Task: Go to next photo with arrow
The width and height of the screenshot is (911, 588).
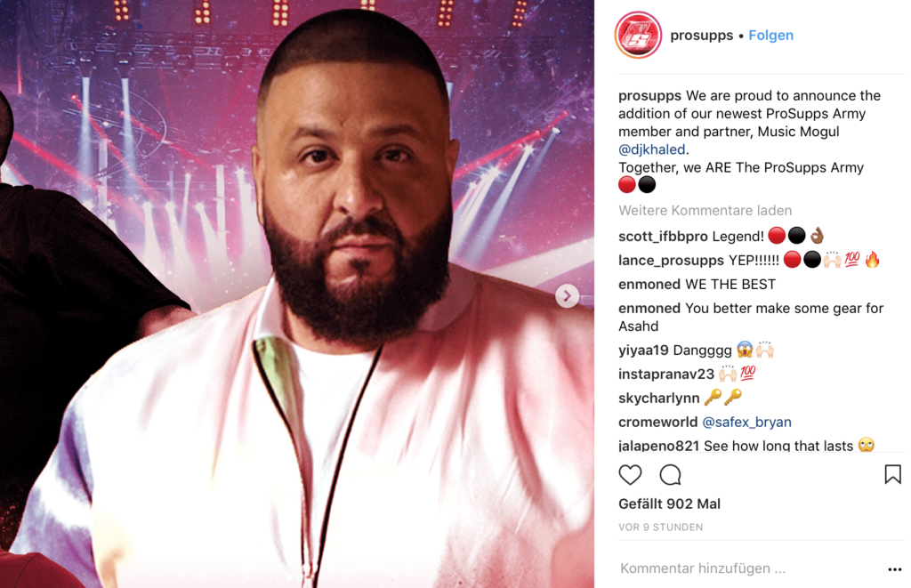Action: tap(567, 295)
